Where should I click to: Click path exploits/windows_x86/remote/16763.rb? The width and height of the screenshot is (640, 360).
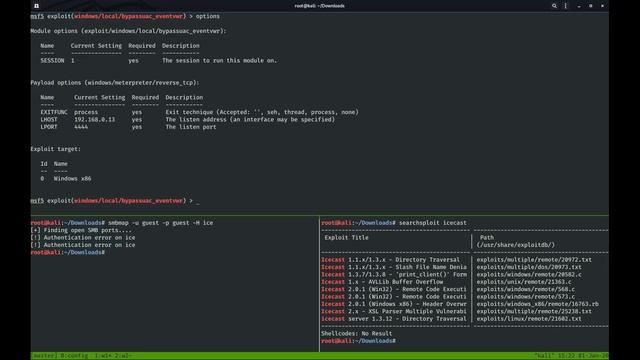[x=538, y=304]
